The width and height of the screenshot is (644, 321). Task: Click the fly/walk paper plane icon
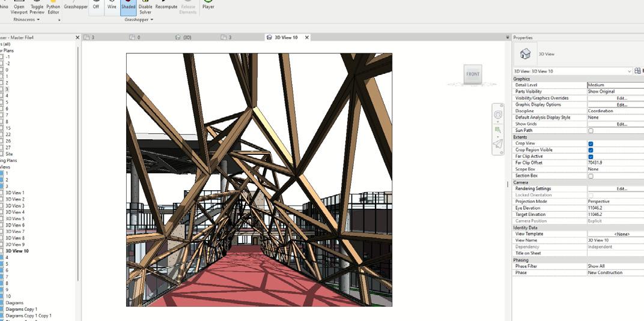(498, 143)
